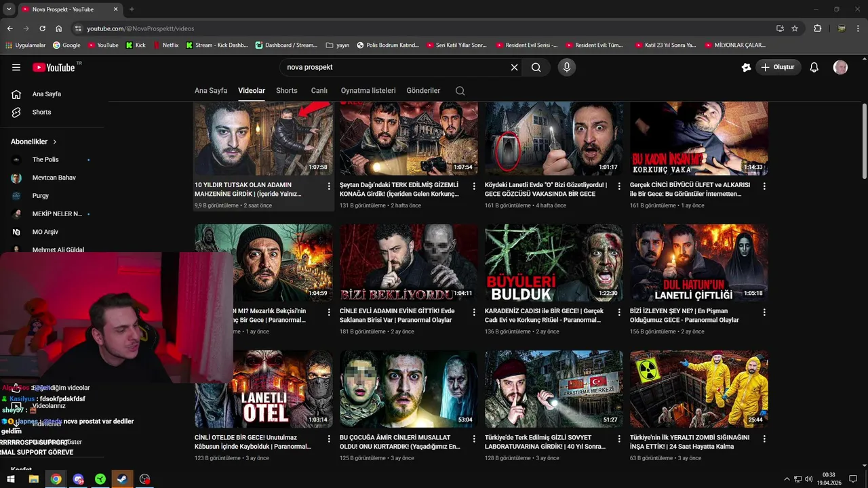Open options menu for Köydeki Lanetli Evde video
This screenshot has width=868, height=488.
619,186
